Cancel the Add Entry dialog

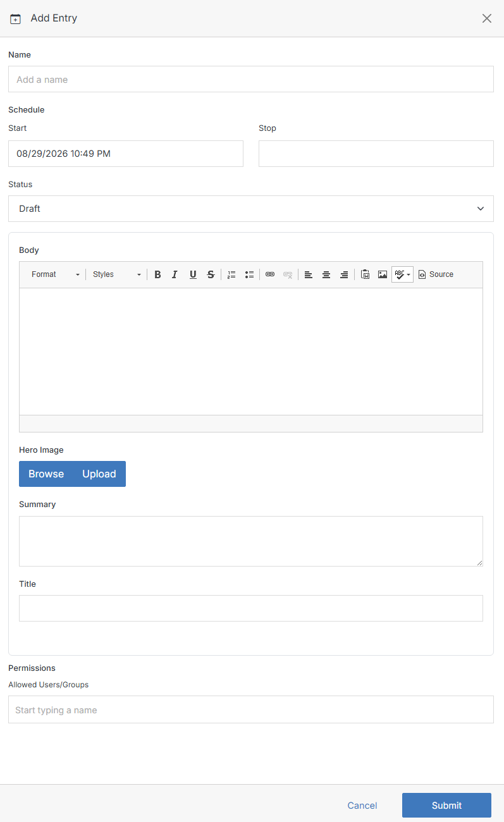tap(362, 806)
